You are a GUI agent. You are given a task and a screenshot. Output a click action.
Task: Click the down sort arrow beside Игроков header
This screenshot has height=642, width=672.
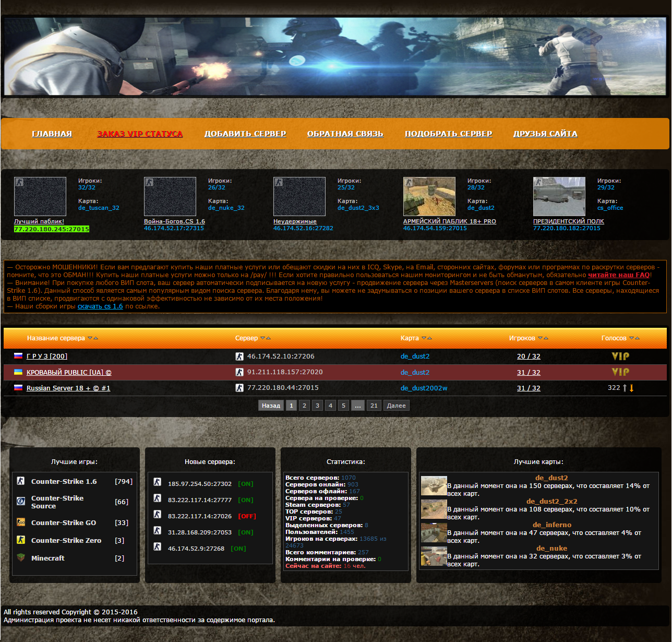(x=541, y=338)
